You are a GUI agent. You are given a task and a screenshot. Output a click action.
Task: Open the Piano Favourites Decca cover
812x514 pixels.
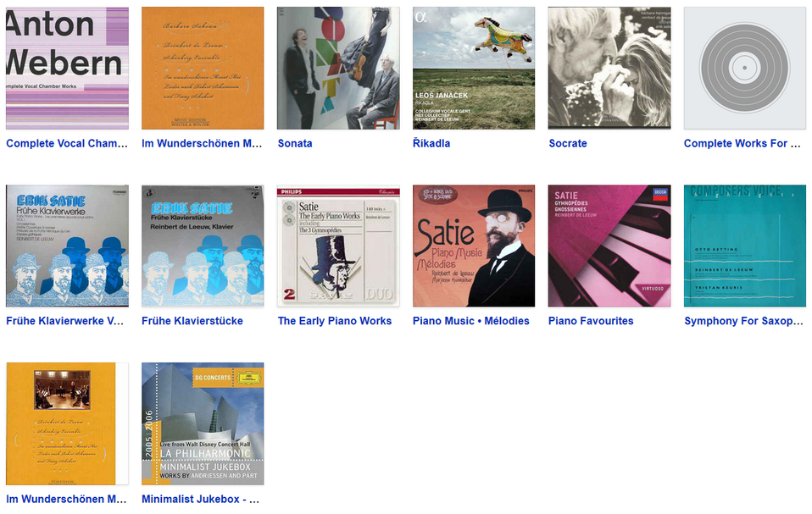[609, 246]
